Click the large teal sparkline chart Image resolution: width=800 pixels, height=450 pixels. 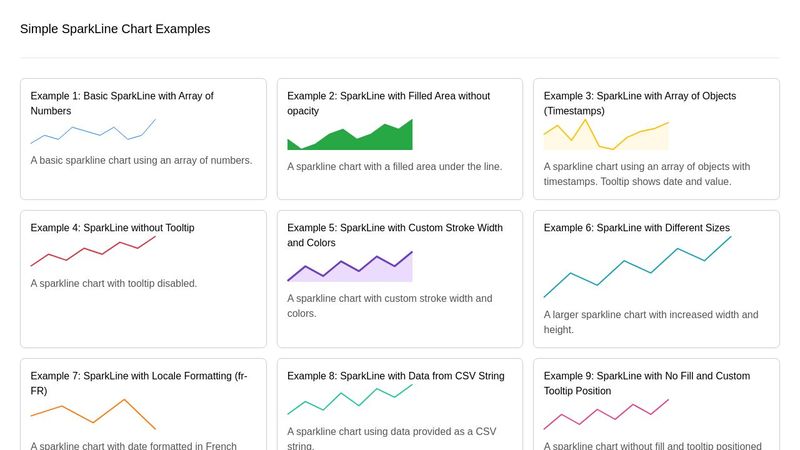tap(638, 267)
